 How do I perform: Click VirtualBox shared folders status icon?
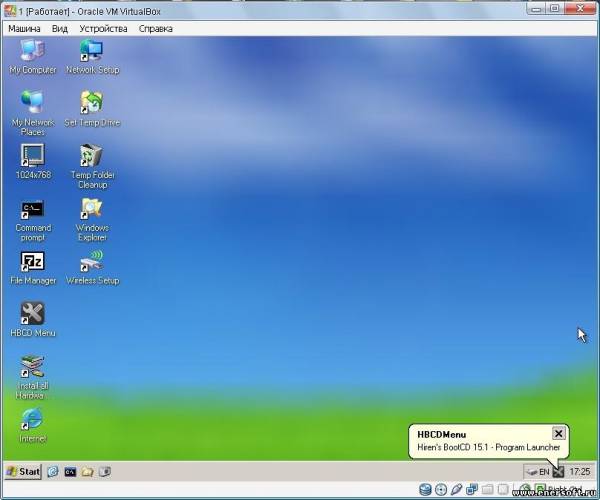tap(488, 489)
